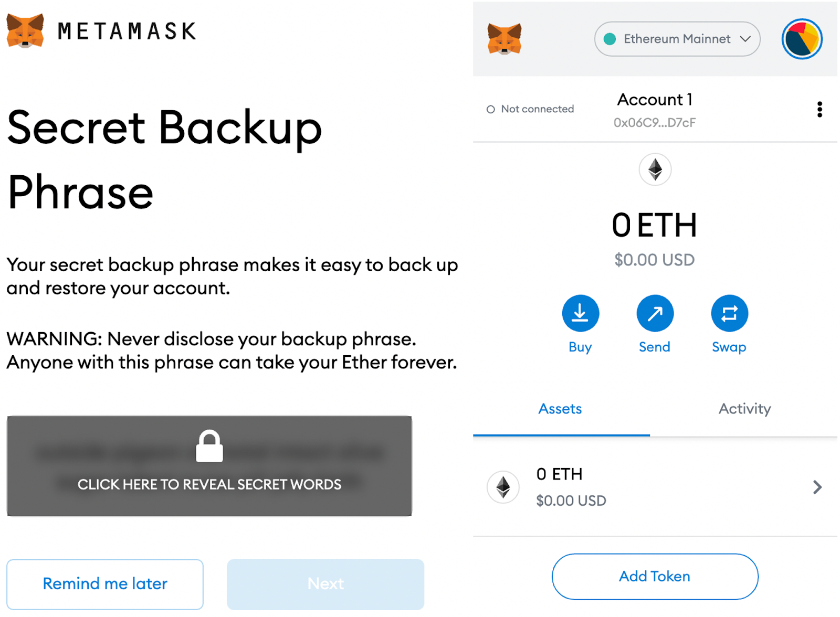Click the lock icon on hidden words

pyautogui.click(x=209, y=446)
